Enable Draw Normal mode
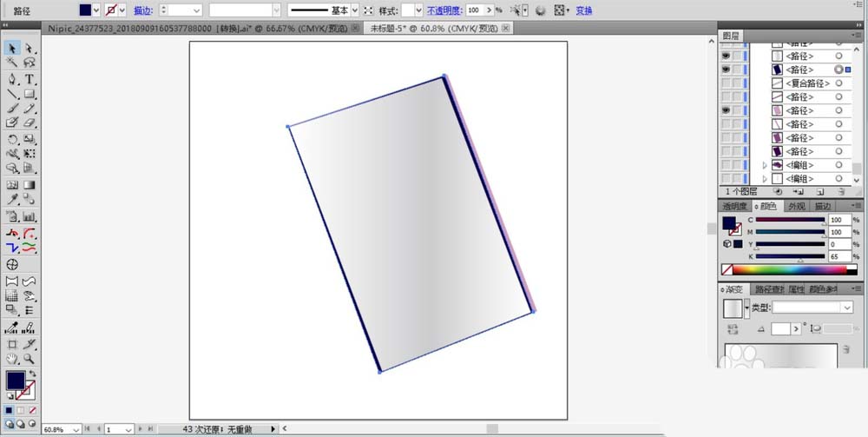The width and height of the screenshot is (868, 437). pos(9,424)
